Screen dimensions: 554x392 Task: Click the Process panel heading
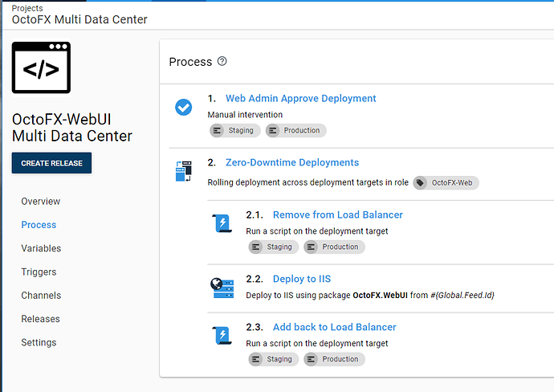point(190,62)
